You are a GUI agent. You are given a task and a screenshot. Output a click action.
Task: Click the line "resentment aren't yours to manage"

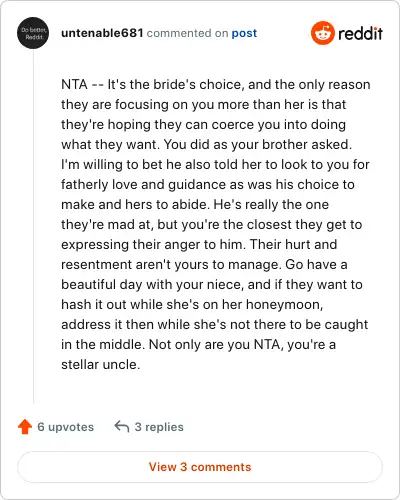pos(204,265)
